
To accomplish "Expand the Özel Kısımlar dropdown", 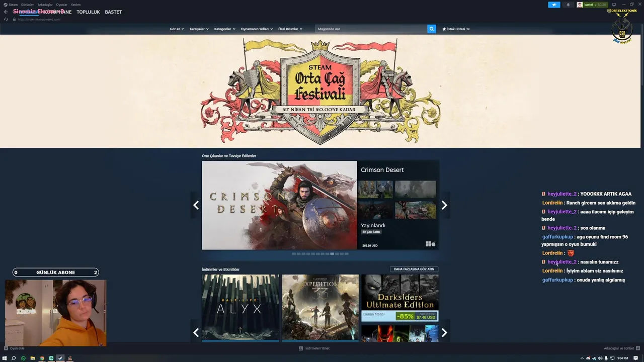I will tap(290, 29).
